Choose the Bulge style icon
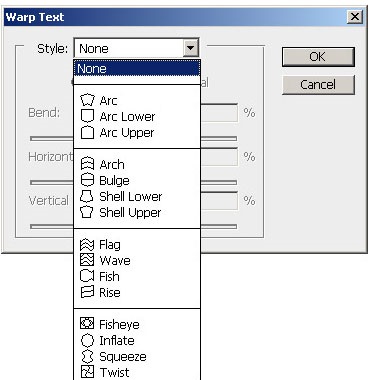This screenshot has height=380, width=368. coord(87,180)
